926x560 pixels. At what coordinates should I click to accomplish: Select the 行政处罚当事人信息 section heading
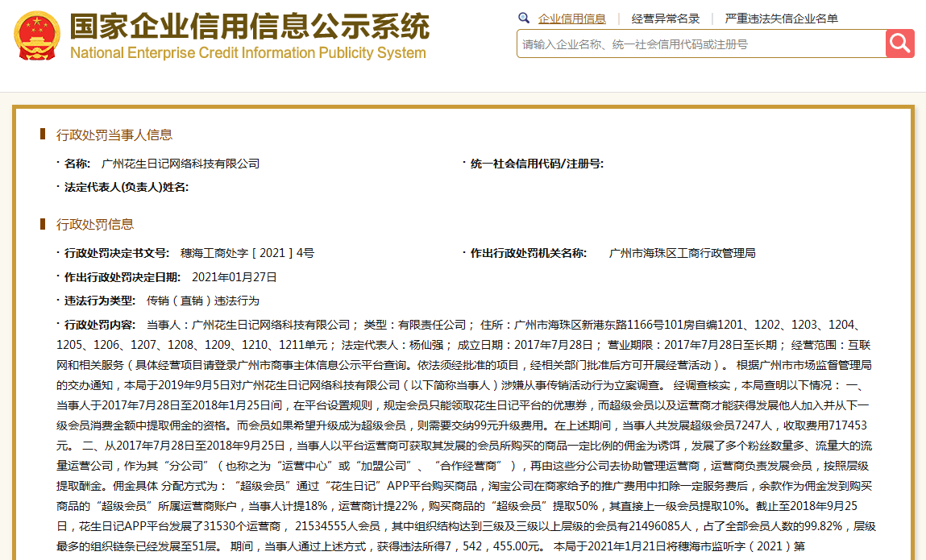click(x=114, y=135)
